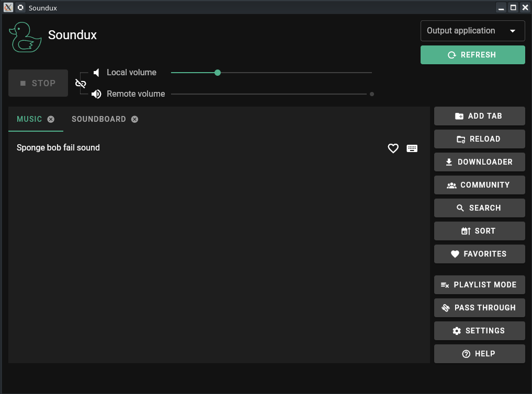Adjust the Local volume slider handle

click(218, 73)
